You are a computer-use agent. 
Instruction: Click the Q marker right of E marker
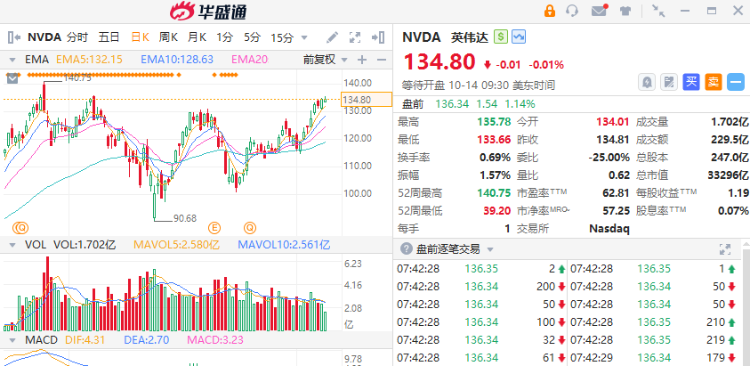coord(250,227)
